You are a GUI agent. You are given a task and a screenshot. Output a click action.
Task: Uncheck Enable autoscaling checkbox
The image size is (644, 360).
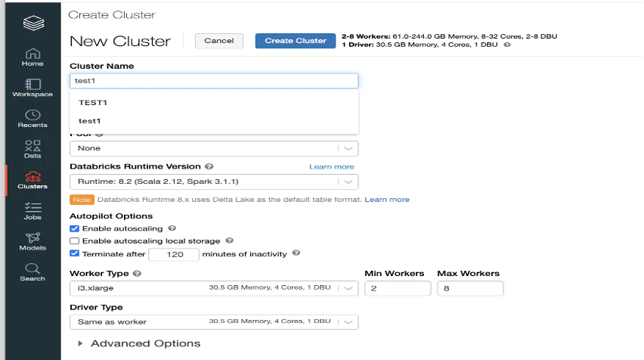click(x=74, y=228)
